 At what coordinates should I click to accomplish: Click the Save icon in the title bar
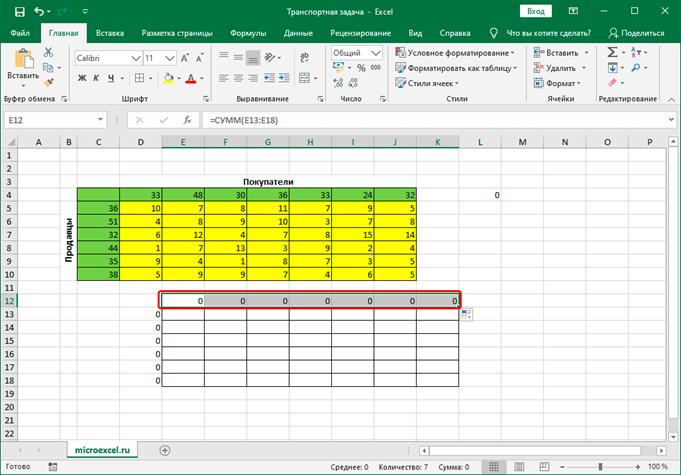point(20,12)
